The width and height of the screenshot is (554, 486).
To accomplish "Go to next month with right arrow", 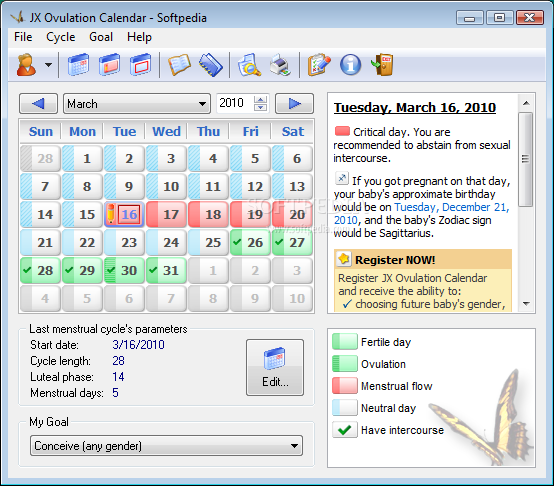I will [294, 103].
